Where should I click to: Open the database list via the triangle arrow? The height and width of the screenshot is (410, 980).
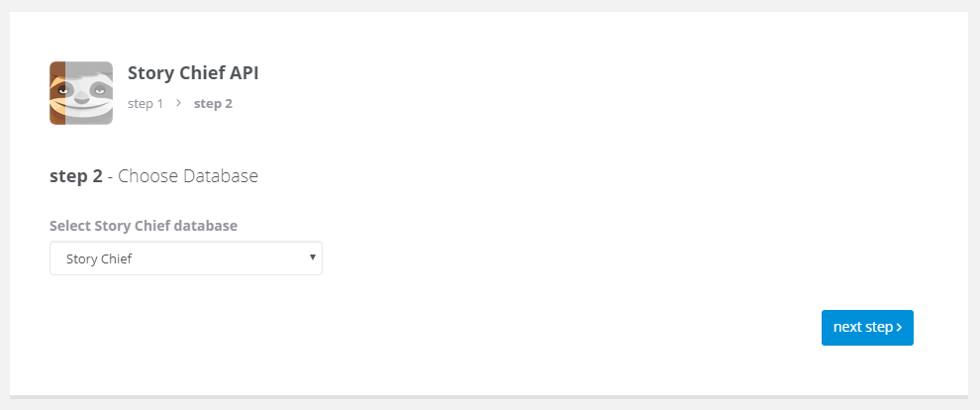click(313, 256)
